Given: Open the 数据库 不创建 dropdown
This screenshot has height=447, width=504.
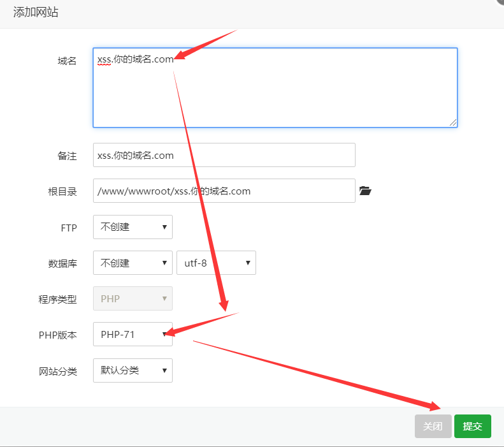Looking at the screenshot, I should 133,263.
